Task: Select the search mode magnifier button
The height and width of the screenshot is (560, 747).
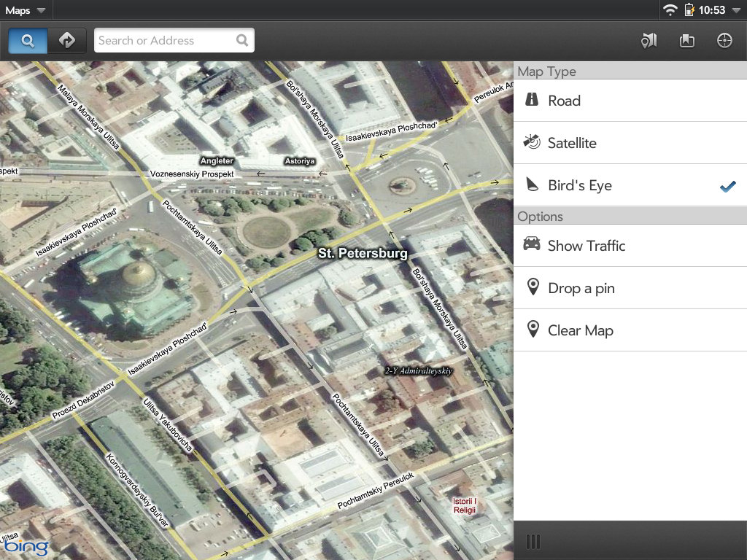Action: coord(28,41)
